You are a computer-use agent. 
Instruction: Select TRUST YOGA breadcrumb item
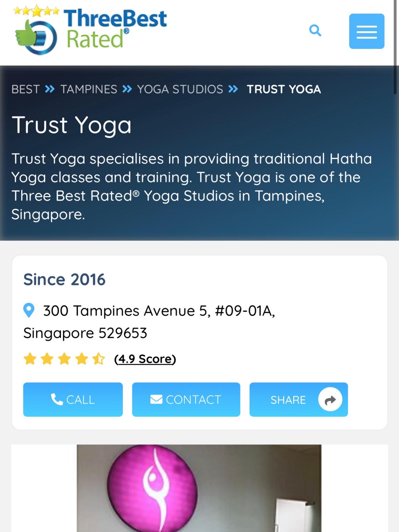tap(284, 89)
